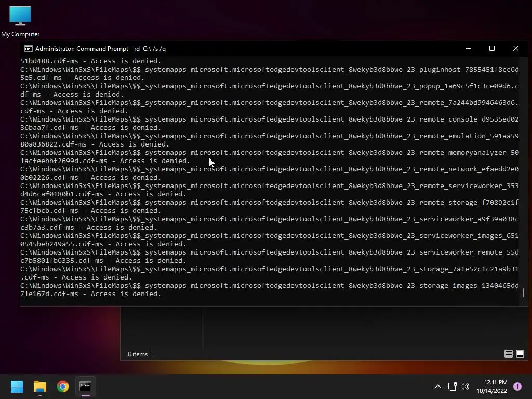Select the Command Prompt taskbar icon
The height and width of the screenshot is (399, 532).
(86, 387)
